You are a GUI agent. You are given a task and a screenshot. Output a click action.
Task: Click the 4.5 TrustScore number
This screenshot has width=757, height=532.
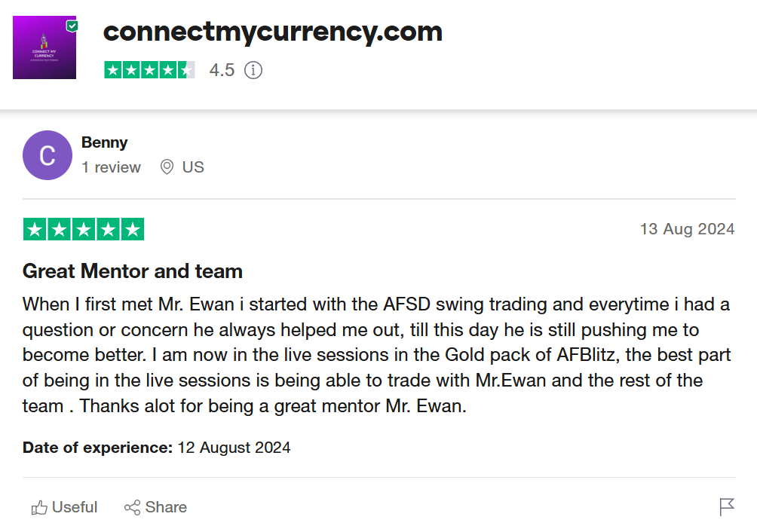(222, 70)
